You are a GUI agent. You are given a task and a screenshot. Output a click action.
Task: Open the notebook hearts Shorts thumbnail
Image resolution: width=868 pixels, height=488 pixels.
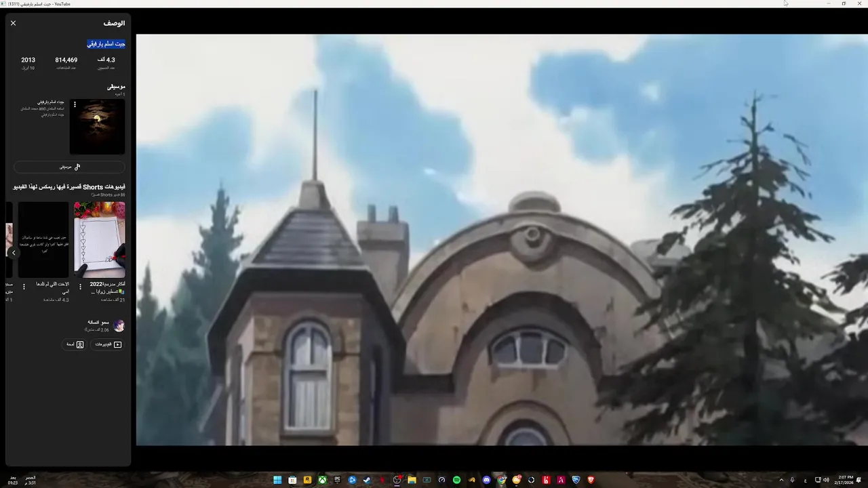pos(100,240)
